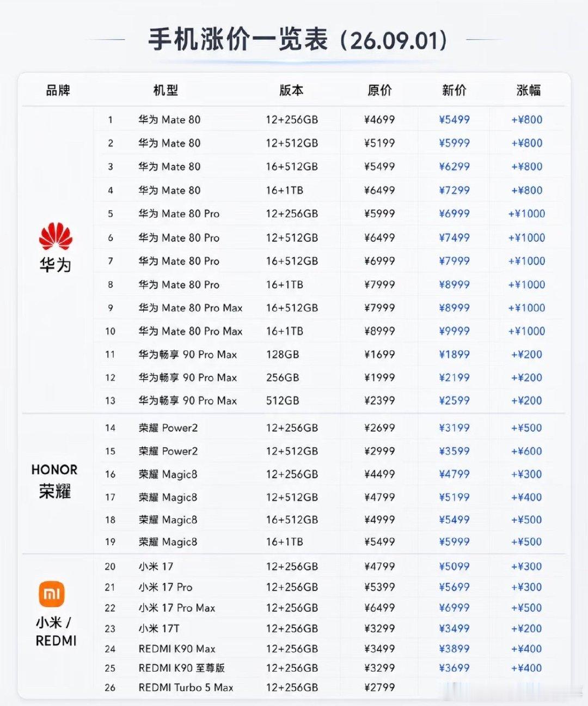Click the +¥500 increase in row 22
Viewport: 588px width, 706px height.
point(526,608)
